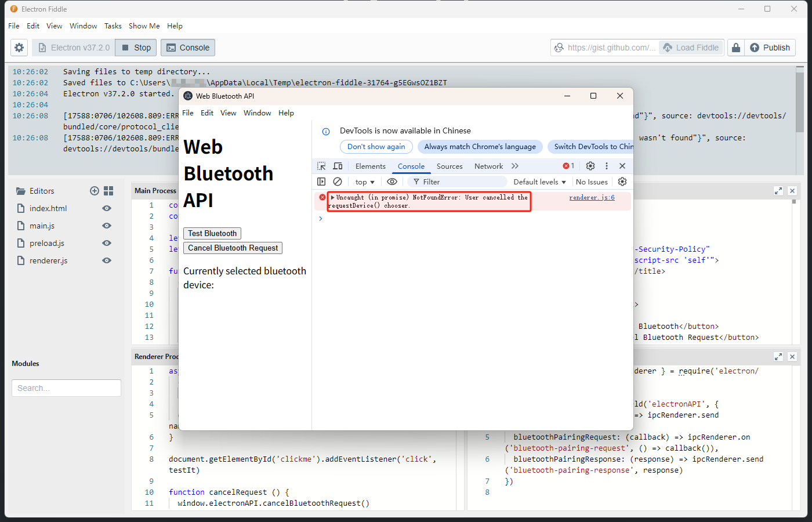
Task: Switch to Elements tab in DevTools
Action: 371,166
